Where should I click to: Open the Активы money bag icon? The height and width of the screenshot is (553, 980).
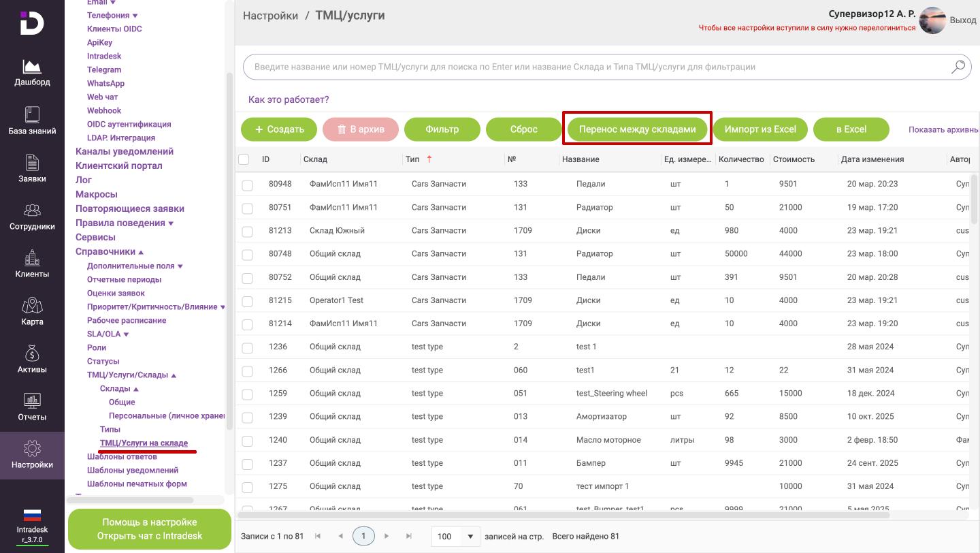click(x=32, y=353)
